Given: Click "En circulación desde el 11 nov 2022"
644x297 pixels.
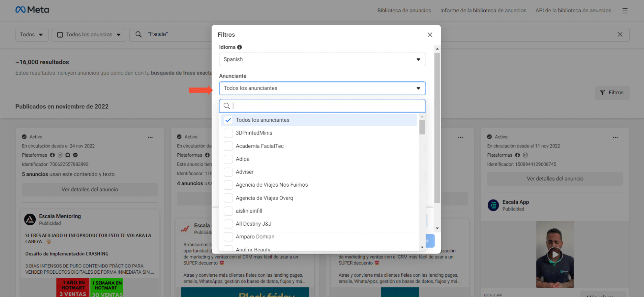Looking at the screenshot, I should (x=523, y=146).
